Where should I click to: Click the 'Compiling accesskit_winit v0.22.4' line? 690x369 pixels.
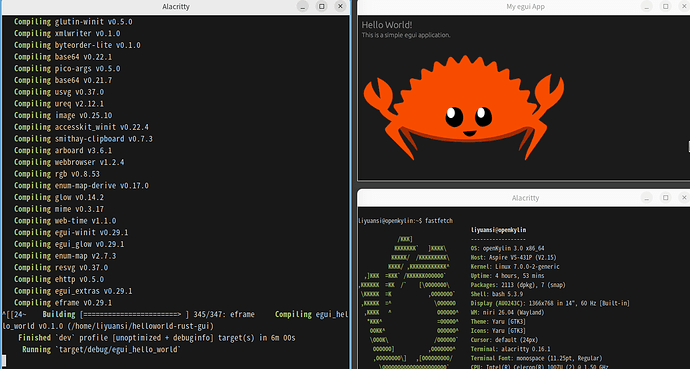tap(81, 127)
